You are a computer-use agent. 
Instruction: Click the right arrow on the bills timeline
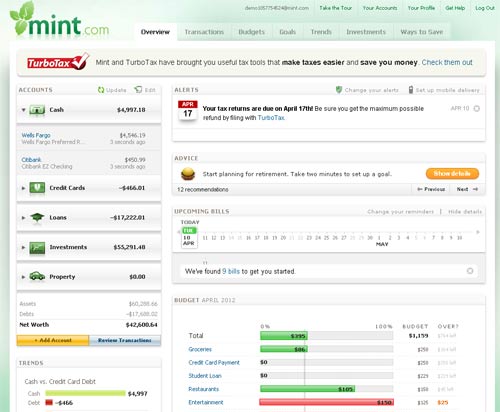[x=477, y=232]
